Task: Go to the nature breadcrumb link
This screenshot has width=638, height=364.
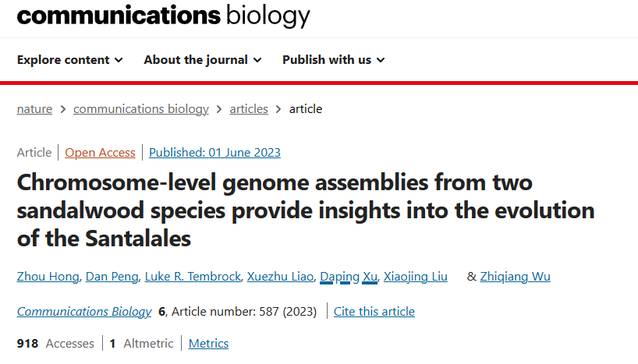Action: point(34,109)
